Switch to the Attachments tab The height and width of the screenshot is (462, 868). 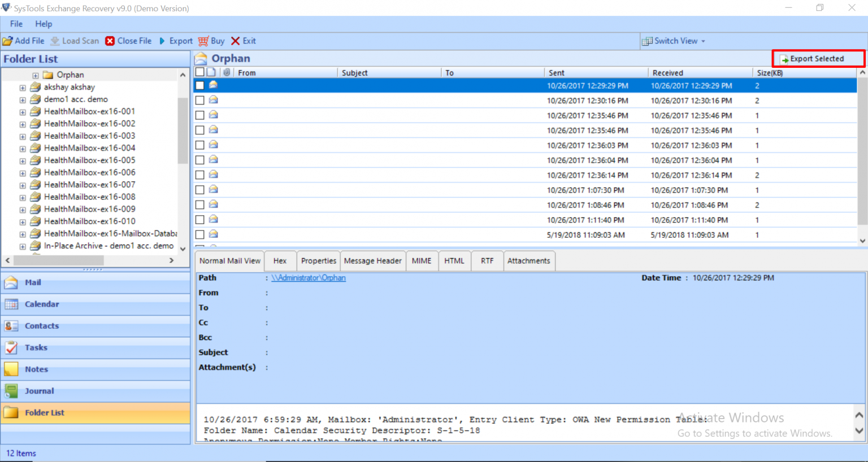pos(528,261)
